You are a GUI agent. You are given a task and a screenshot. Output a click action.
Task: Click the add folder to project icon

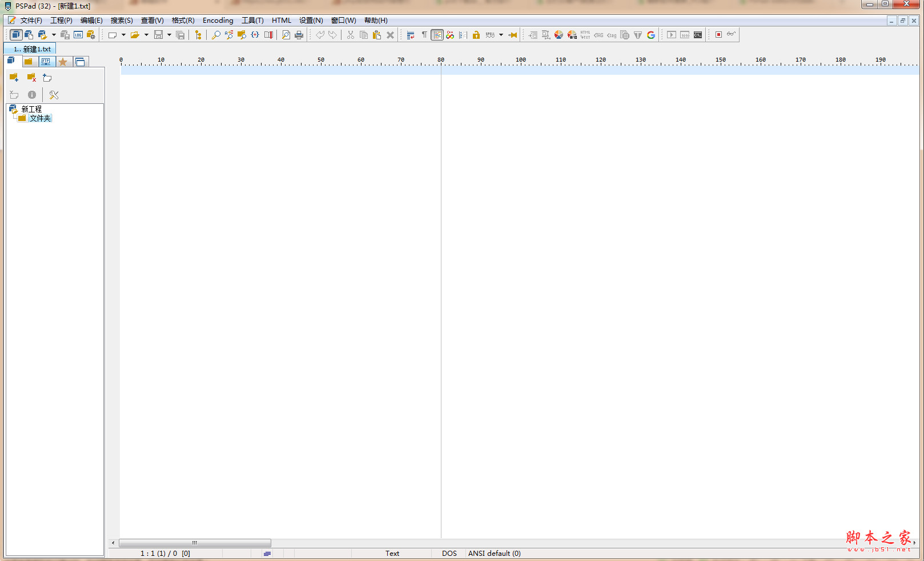point(14,77)
